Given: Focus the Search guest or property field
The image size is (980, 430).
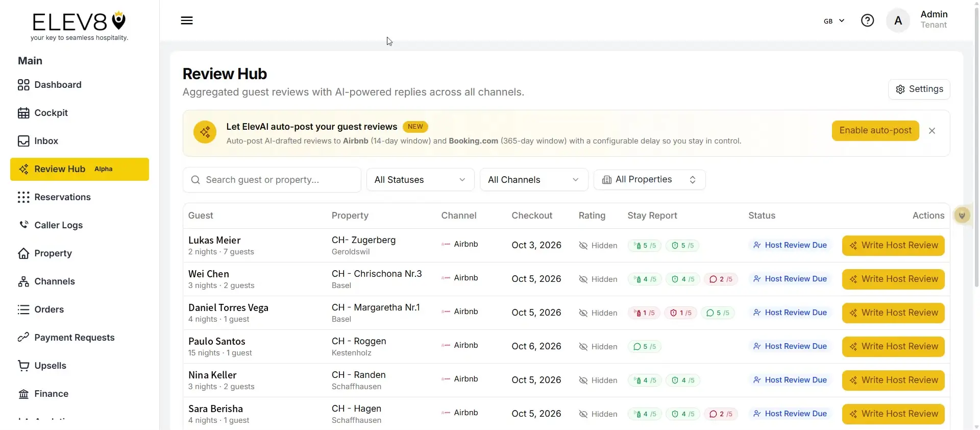Looking at the screenshot, I should pos(272,180).
